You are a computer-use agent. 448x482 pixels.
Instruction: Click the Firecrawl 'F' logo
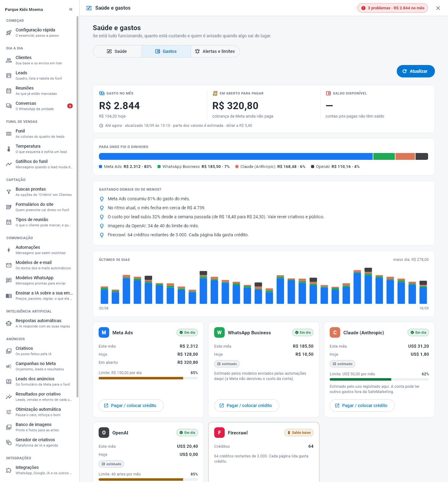point(219,433)
